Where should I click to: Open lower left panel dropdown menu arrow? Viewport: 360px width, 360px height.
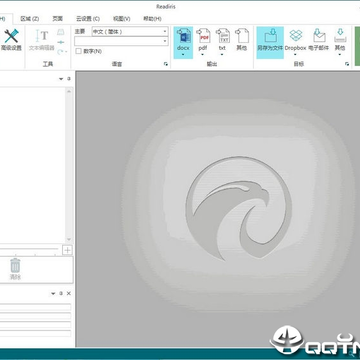click(53, 294)
